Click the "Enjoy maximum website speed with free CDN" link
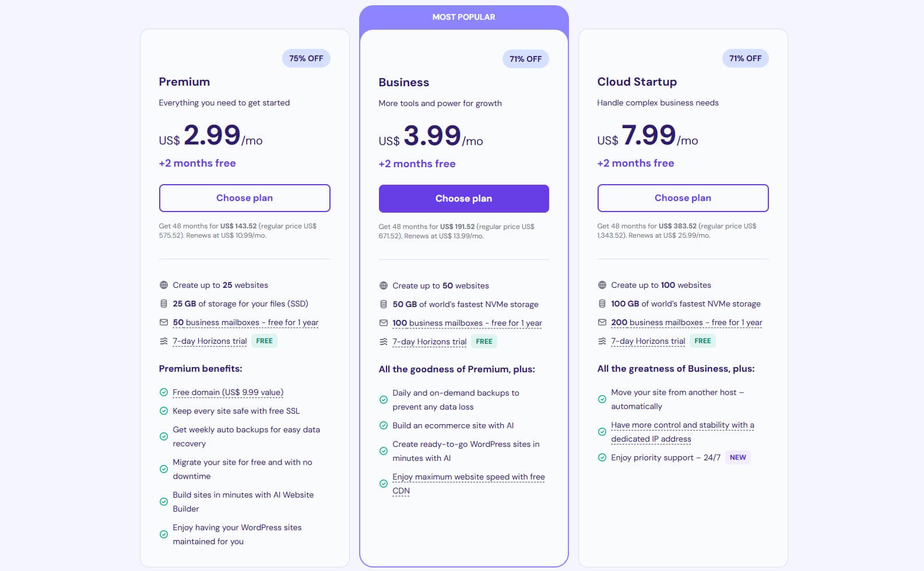Image resolution: width=924 pixels, height=571 pixels. [x=468, y=483]
